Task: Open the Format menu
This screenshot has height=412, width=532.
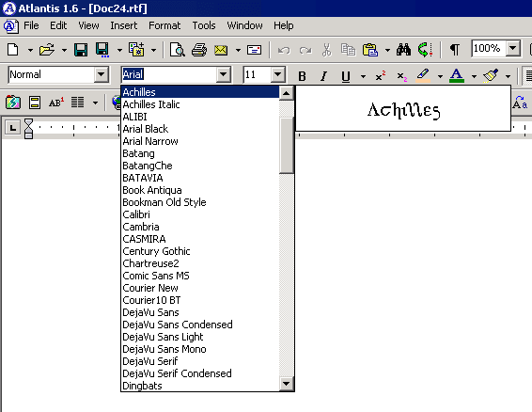Action: point(164,25)
